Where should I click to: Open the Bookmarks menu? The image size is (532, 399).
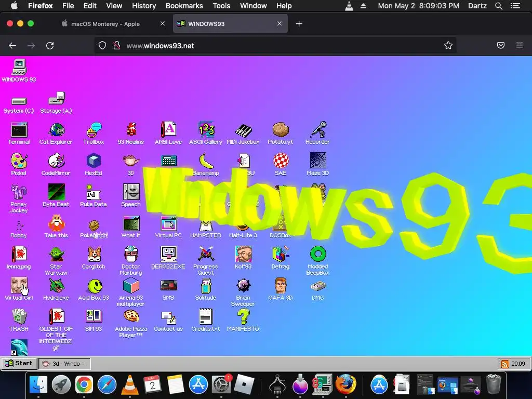184,6
